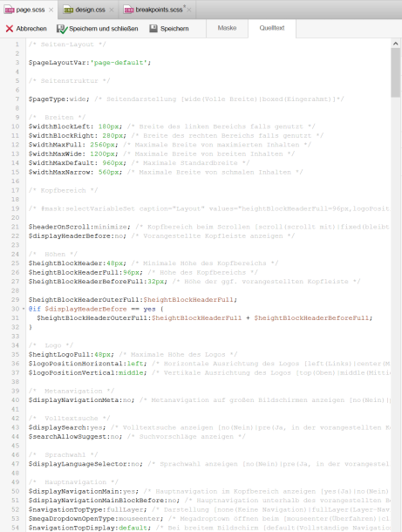
Task: Close the page.scss tab
Action: coord(51,10)
